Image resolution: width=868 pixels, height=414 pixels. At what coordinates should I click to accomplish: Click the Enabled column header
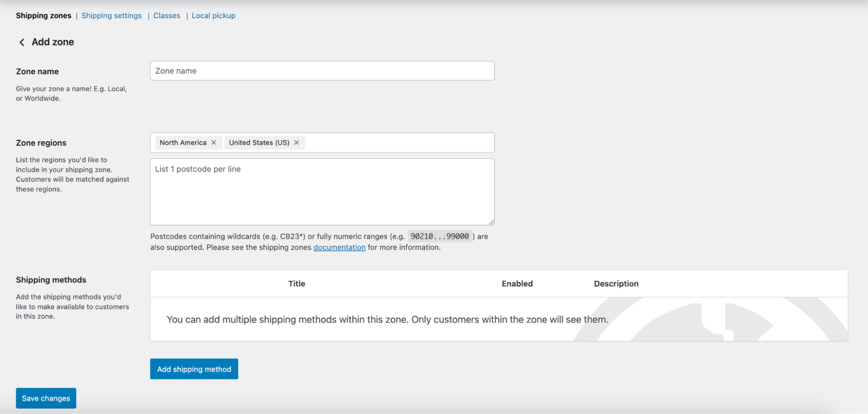tap(517, 283)
